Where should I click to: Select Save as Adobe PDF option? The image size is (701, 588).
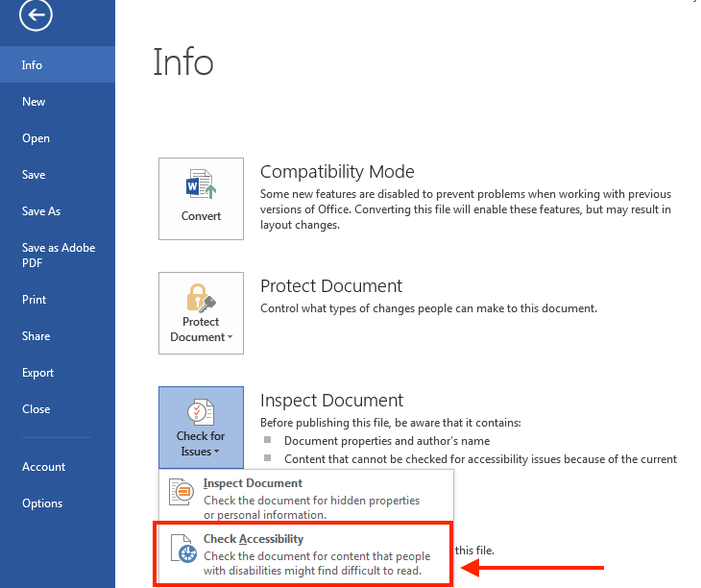(58, 255)
